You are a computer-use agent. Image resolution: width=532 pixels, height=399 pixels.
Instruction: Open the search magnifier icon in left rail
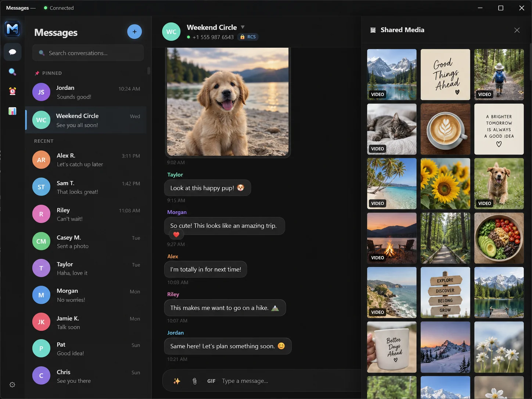(12, 72)
